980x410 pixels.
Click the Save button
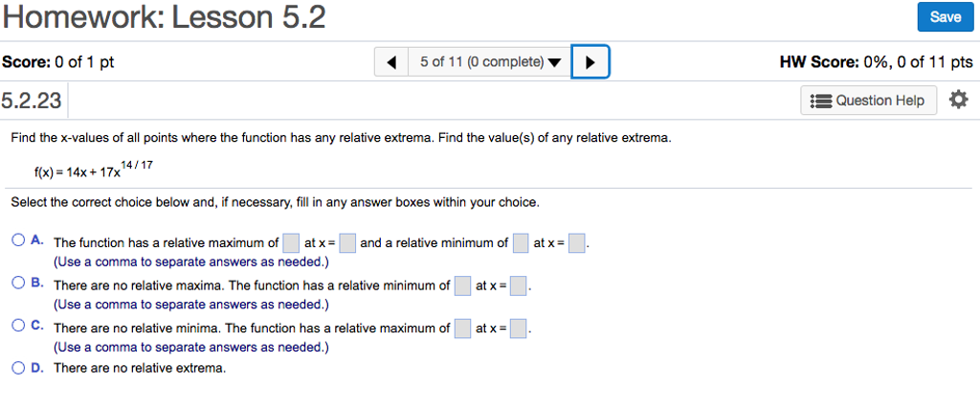pyautogui.click(x=945, y=17)
